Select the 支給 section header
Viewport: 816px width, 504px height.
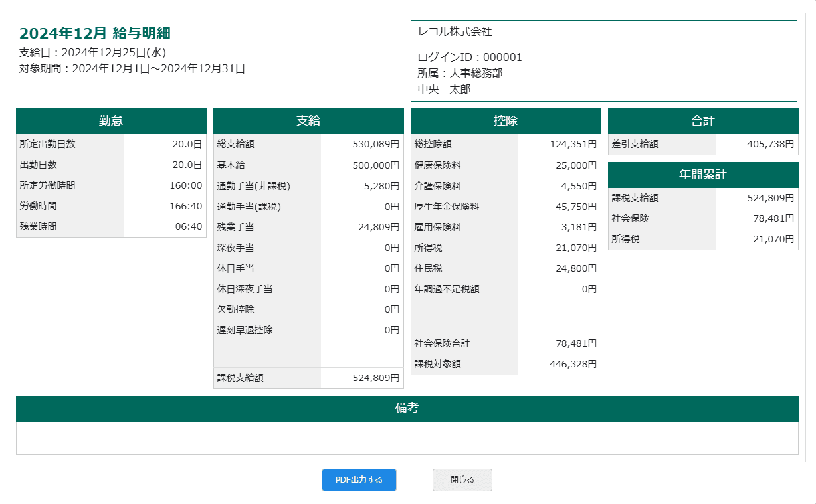pos(308,120)
